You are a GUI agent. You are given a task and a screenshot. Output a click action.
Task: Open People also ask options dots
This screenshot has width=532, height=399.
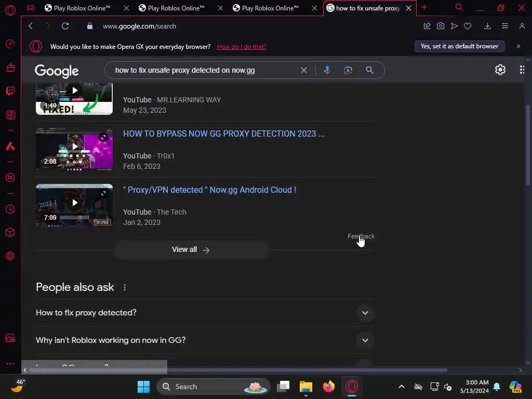point(125,287)
